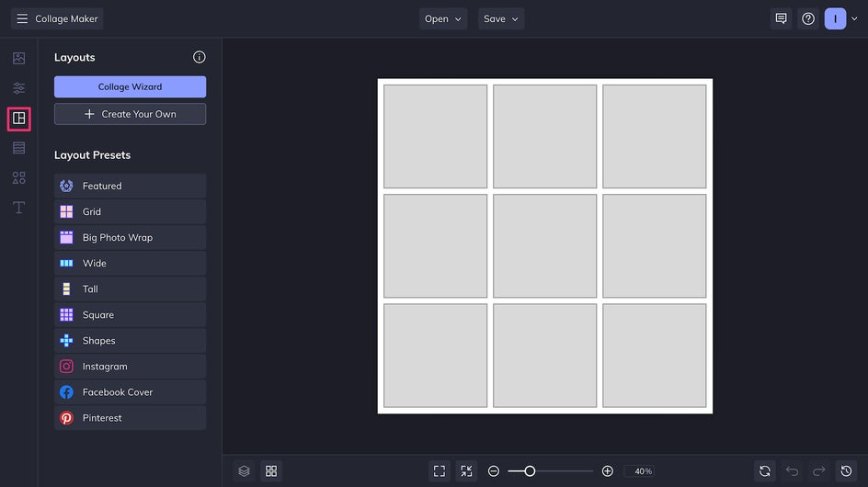Select the top-left collage cell

pos(436,136)
